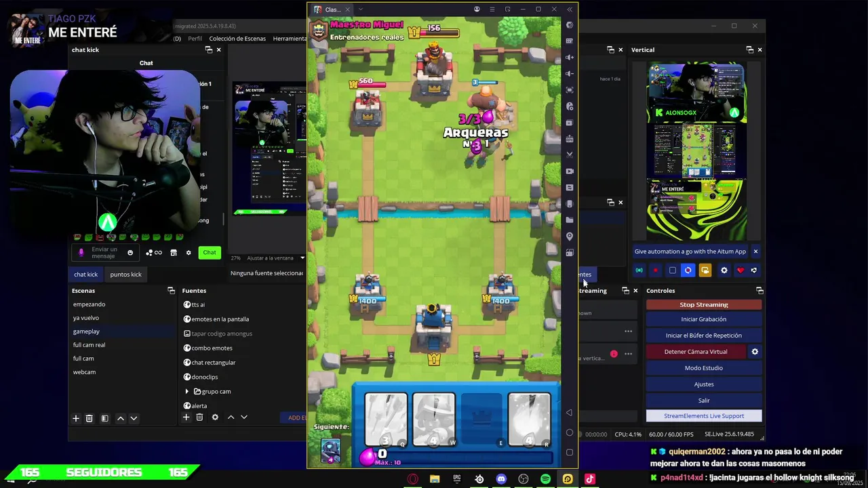Screen dimensions: 868x488
Task: Toggle the Vertical panel live streaming icon
Action: click(639, 270)
